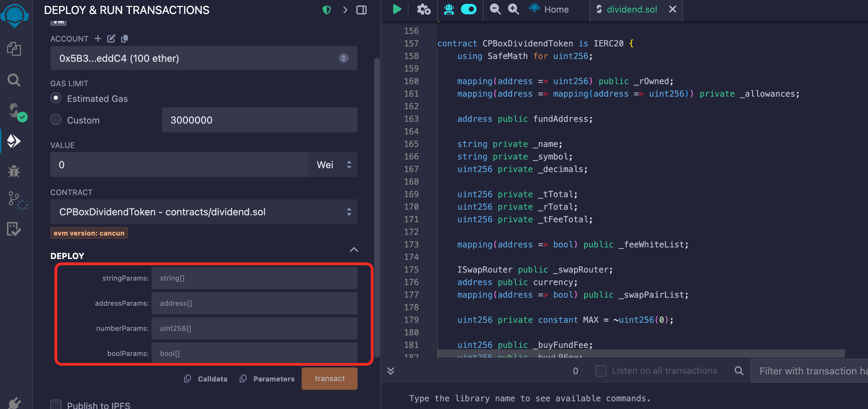Close the dividend.sol tab
This screenshot has height=409, width=868.
[x=672, y=9]
